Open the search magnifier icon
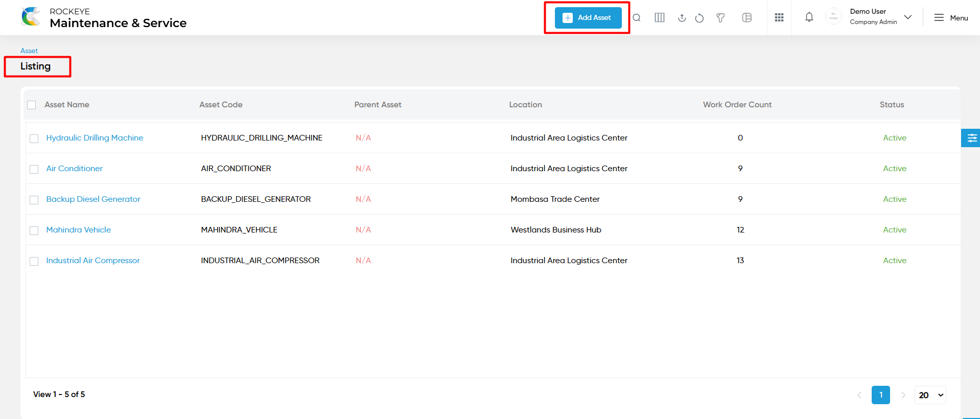 click(637, 18)
